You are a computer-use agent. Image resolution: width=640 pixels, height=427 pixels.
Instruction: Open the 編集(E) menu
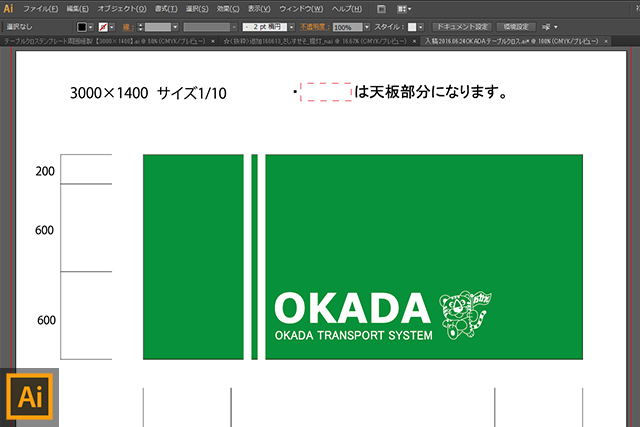click(78, 9)
